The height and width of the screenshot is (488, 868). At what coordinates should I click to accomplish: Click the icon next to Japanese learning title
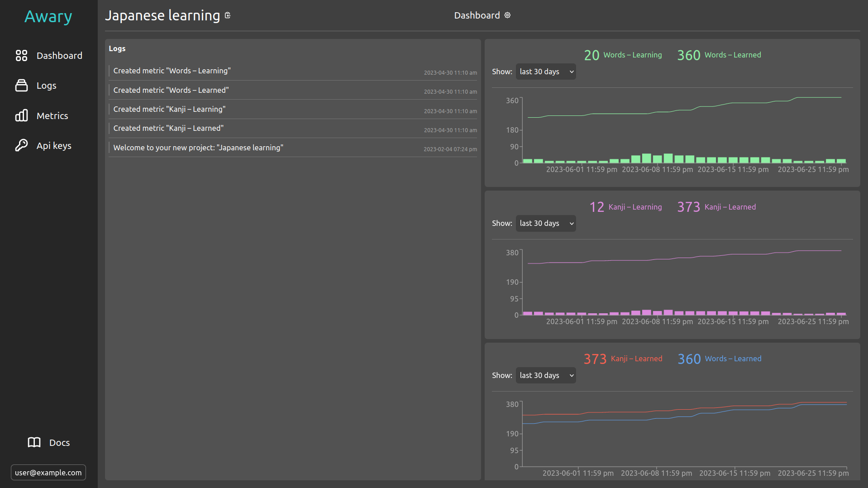228,15
